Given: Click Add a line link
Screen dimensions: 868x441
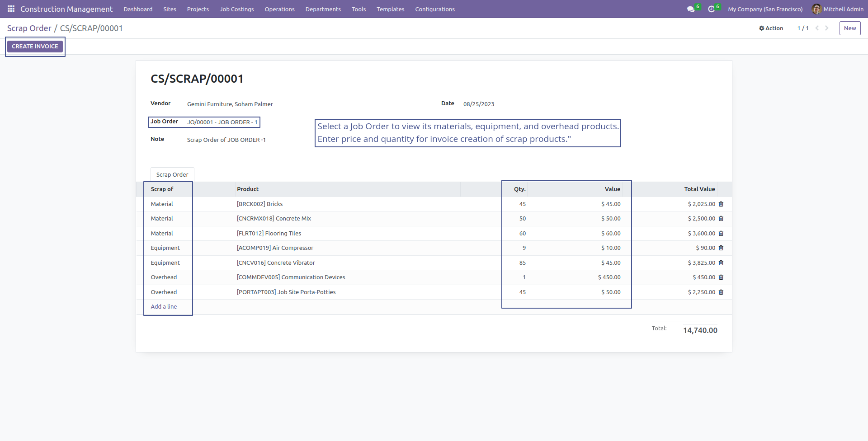Looking at the screenshot, I should click(x=164, y=307).
